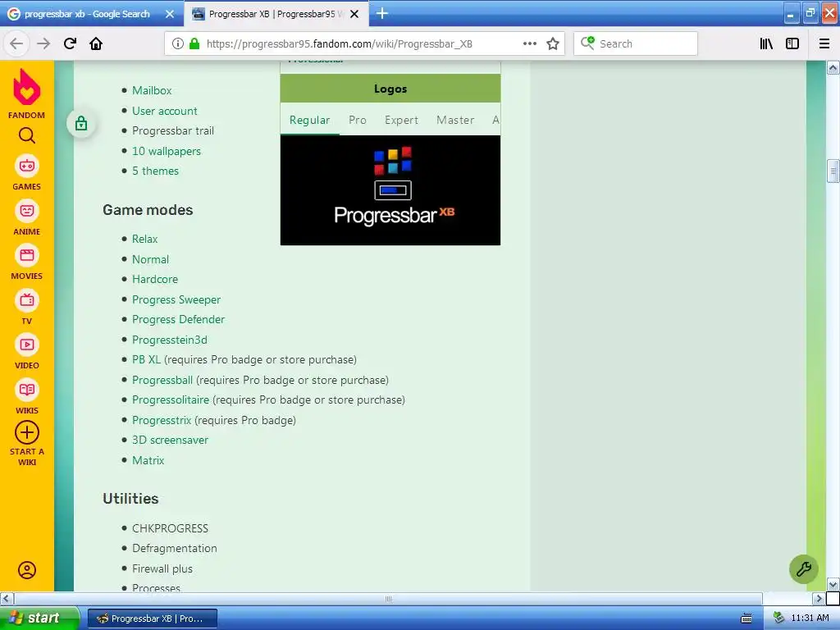This screenshot has height=630, width=840.
Task: Open the Windows Start button
Action: click(39, 618)
